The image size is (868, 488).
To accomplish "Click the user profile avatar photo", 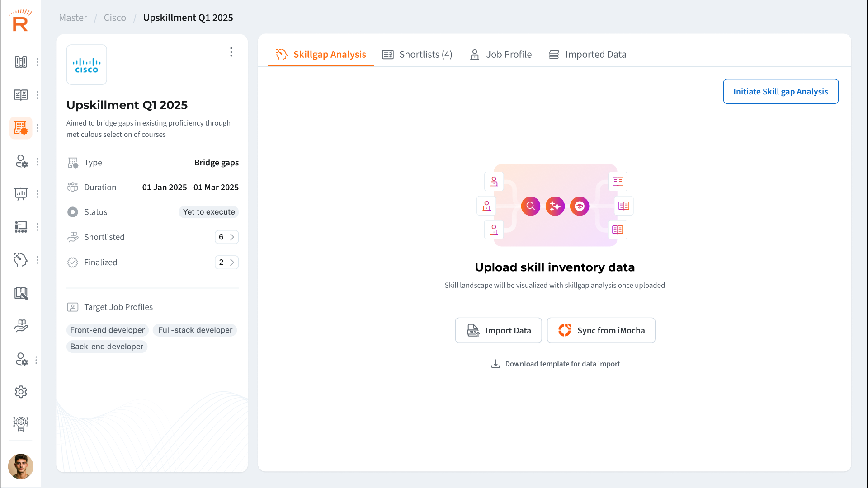I will click(x=21, y=466).
